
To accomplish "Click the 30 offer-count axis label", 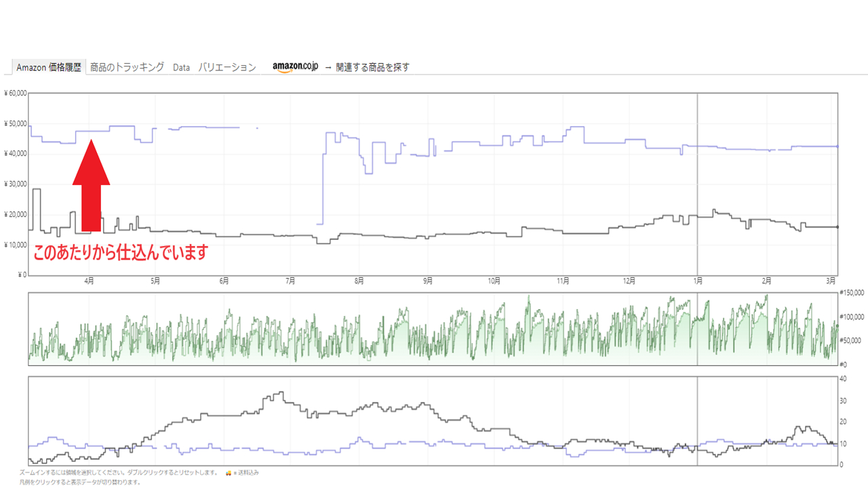I will [x=844, y=401].
